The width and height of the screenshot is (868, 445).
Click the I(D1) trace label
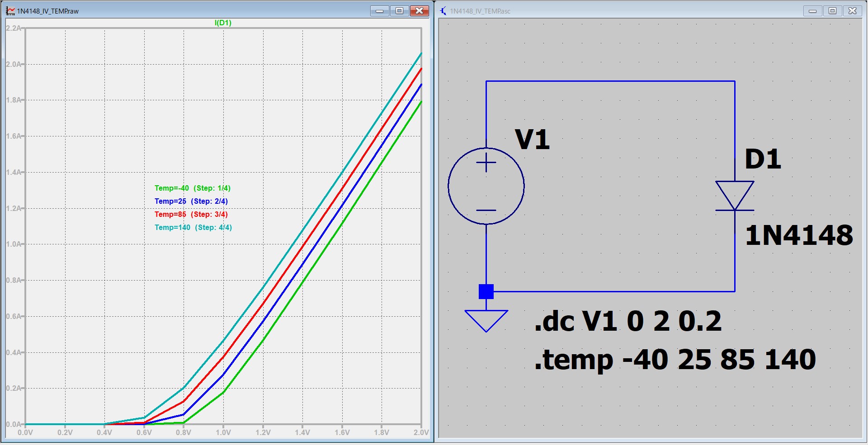pyautogui.click(x=223, y=23)
